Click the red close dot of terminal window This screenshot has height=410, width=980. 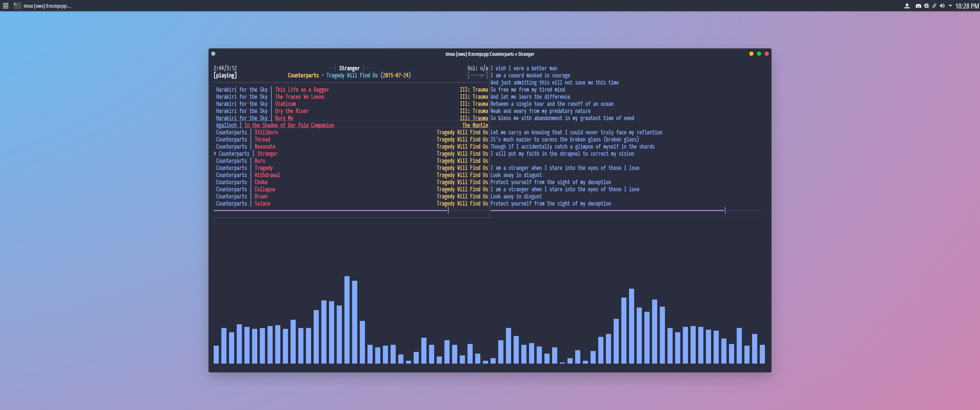[x=767, y=54]
